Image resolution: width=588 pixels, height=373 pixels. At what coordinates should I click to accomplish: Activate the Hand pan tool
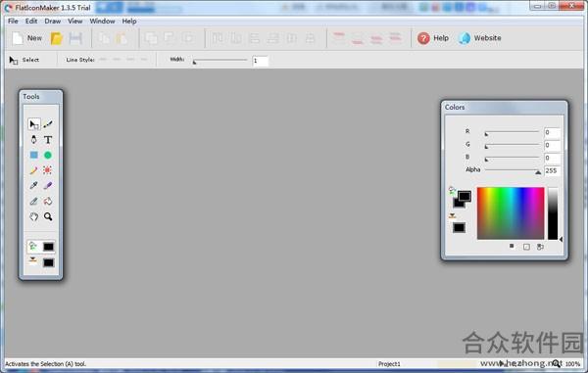pos(33,216)
